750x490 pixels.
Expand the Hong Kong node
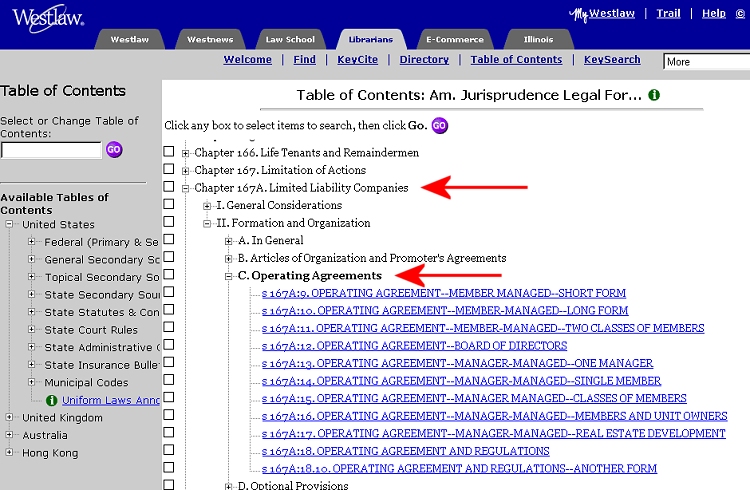pyautogui.click(x=9, y=452)
